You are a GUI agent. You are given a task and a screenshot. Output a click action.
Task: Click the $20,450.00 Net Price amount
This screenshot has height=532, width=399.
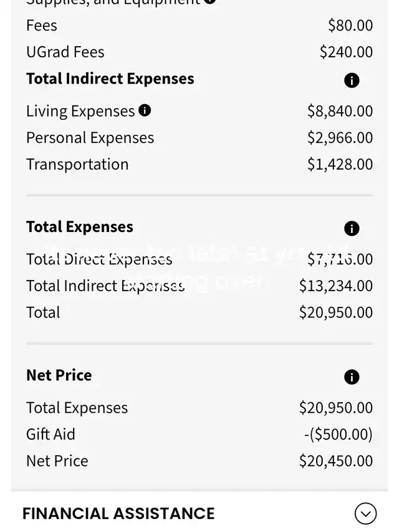[335, 461]
